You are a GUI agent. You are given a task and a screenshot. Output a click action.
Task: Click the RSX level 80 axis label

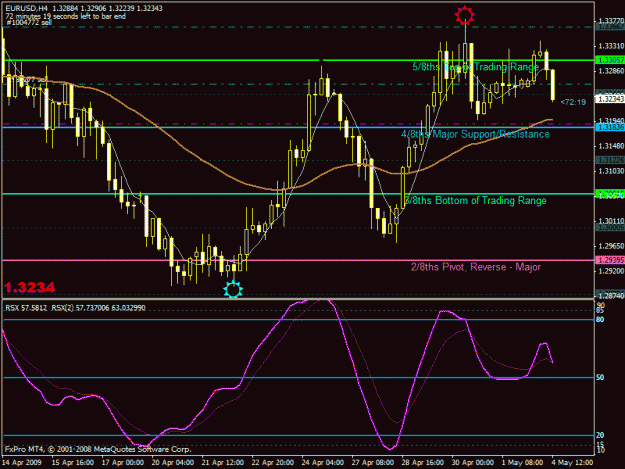click(x=600, y=320)
